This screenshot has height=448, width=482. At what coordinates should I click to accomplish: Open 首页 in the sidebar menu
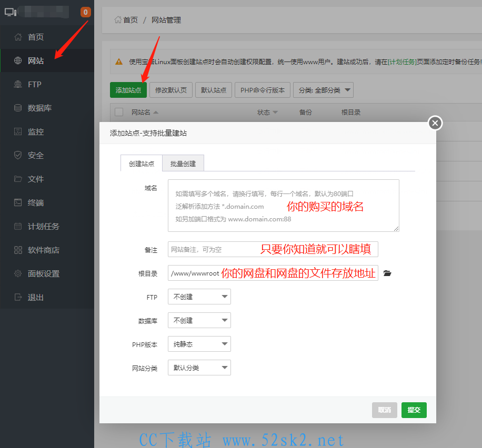pyautogui.click(x=47, y=37)
